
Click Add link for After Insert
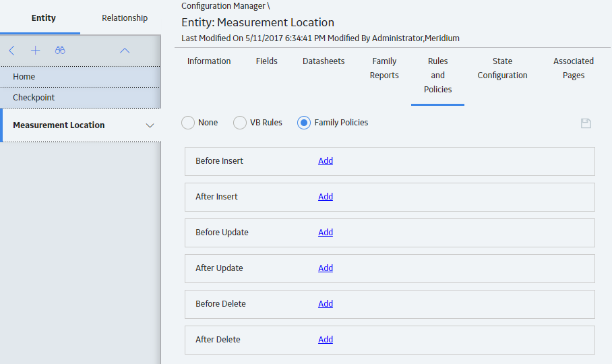pos(326,197)
